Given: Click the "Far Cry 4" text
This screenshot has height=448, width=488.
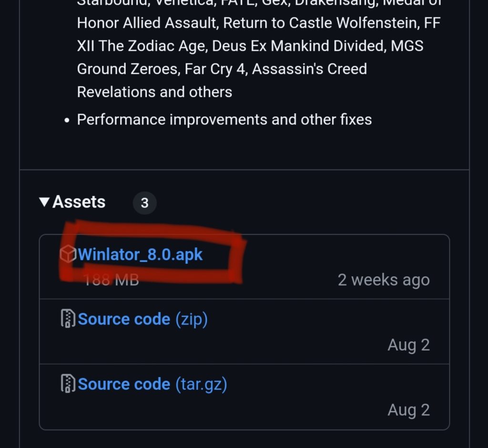Looking at the screenshot, I should [x=214, y=69].
